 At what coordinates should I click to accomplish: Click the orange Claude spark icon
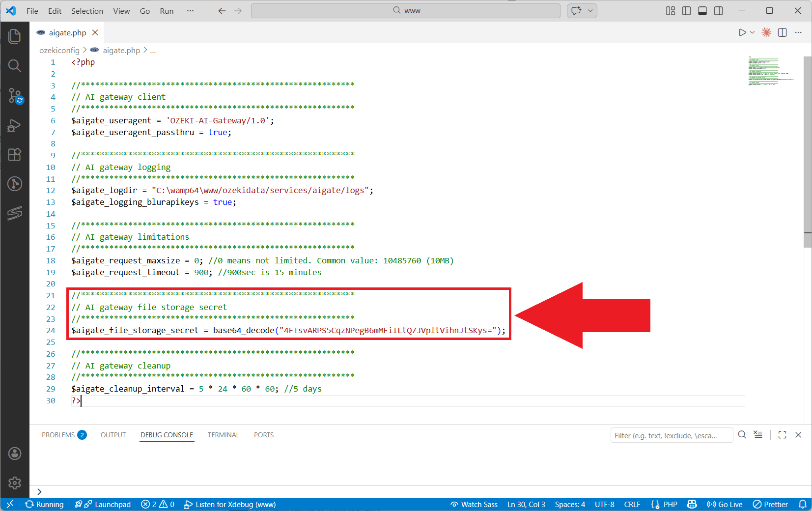(766, 32)
